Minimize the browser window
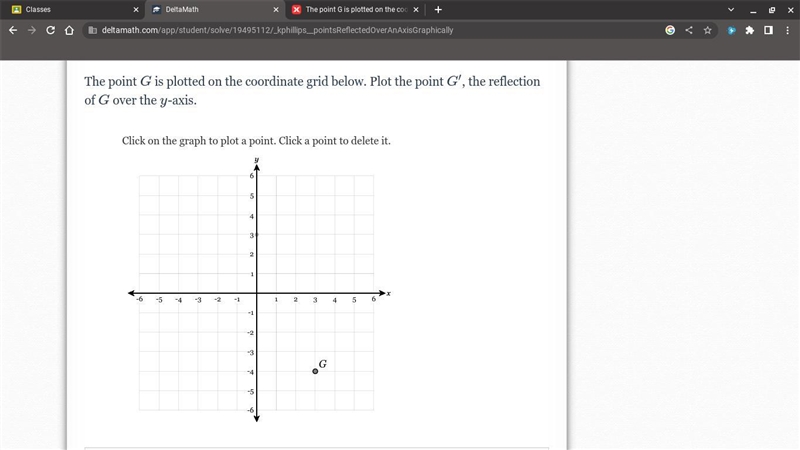The image size is (800, 450). pos(753,9)
